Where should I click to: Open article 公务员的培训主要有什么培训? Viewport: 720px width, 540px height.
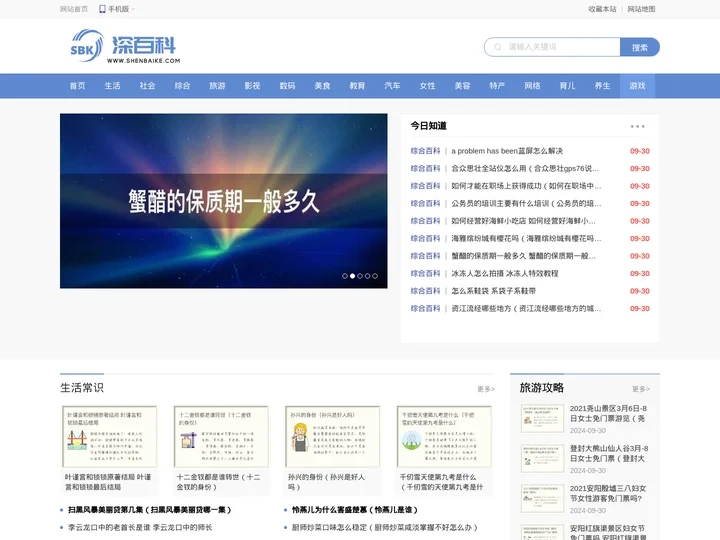point(526,203)
